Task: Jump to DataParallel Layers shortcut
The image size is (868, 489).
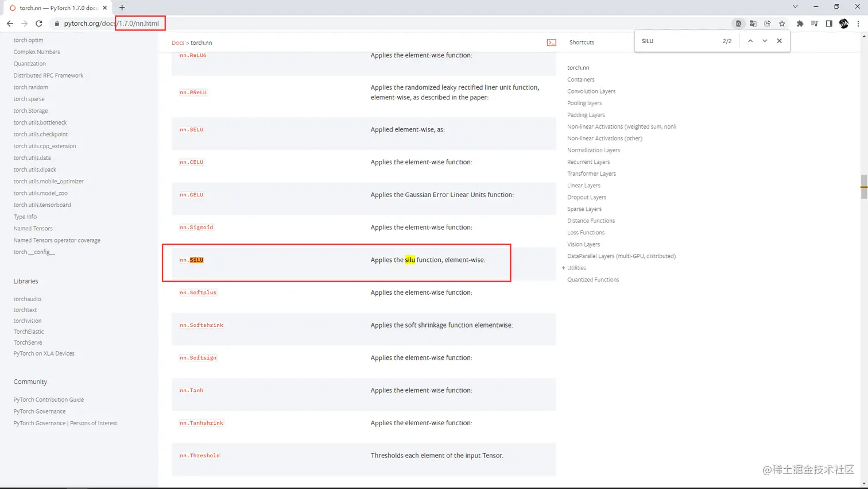Action: tap(622, 256)
